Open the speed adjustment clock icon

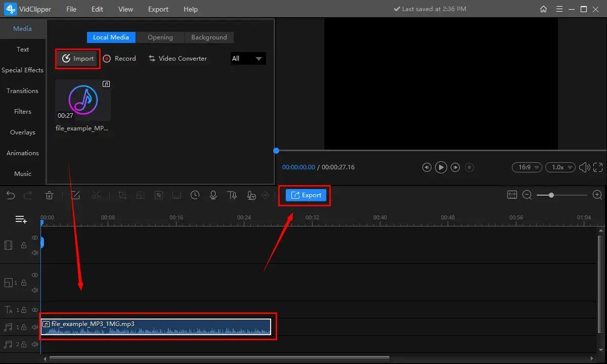pyautogui.click(x=195, y=195)
